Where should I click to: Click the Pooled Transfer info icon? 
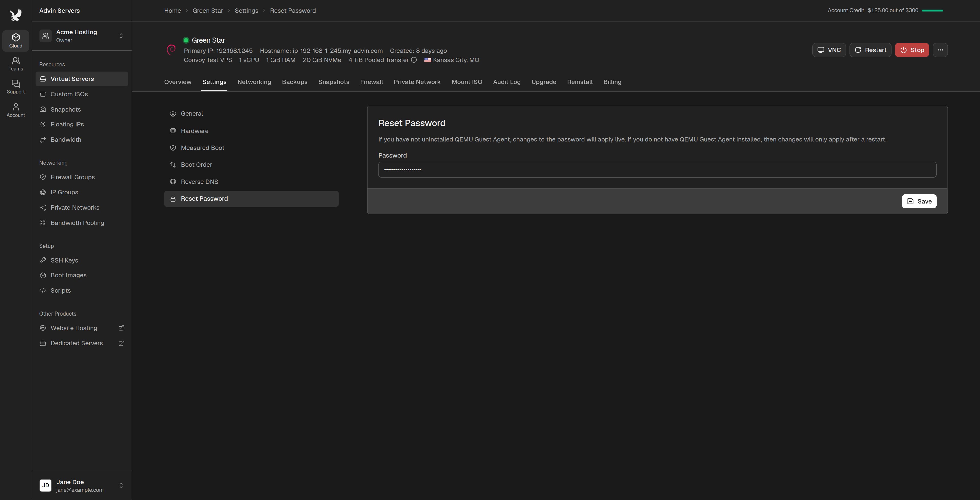click(x=414, y=60)
